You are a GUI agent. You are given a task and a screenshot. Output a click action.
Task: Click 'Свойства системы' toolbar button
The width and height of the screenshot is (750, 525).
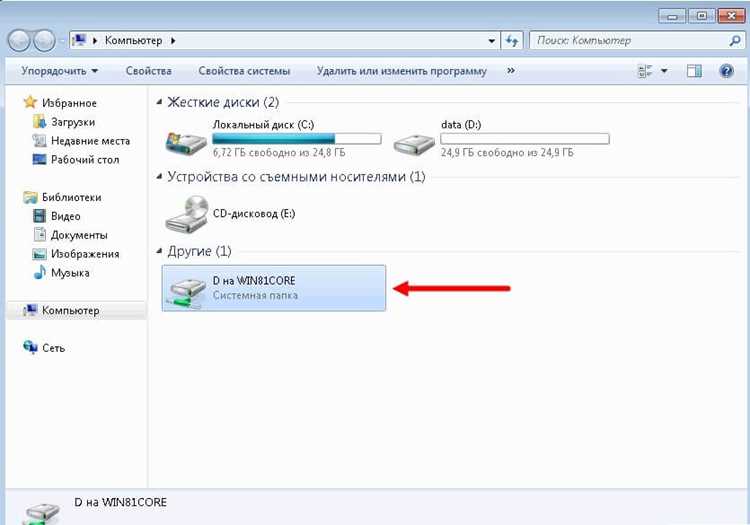click(244, 71)
